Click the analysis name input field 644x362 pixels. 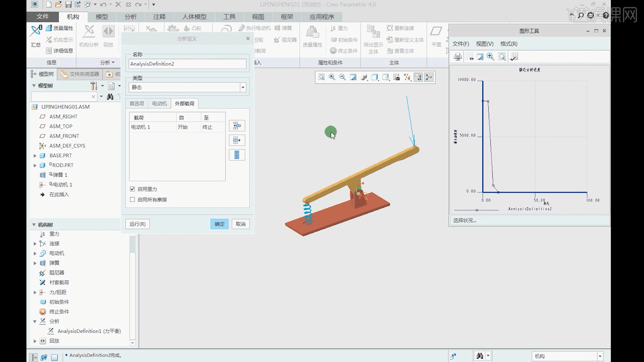pyautogui.click(x=187, y=64)
